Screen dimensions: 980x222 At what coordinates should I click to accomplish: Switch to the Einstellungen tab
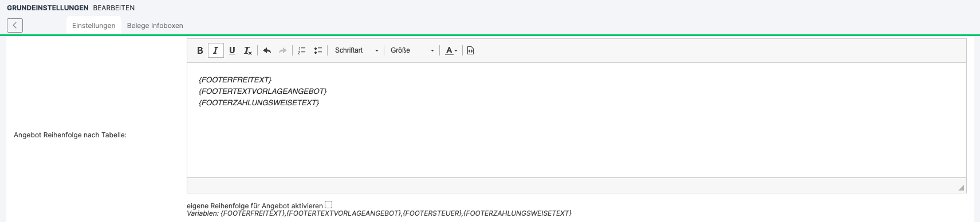94,26
